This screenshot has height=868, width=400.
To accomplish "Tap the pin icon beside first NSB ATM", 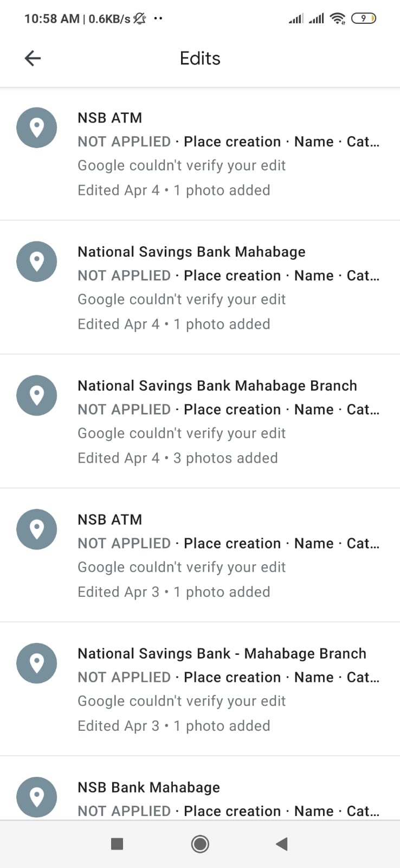I will pyautogui.click(x=37, y=128).
